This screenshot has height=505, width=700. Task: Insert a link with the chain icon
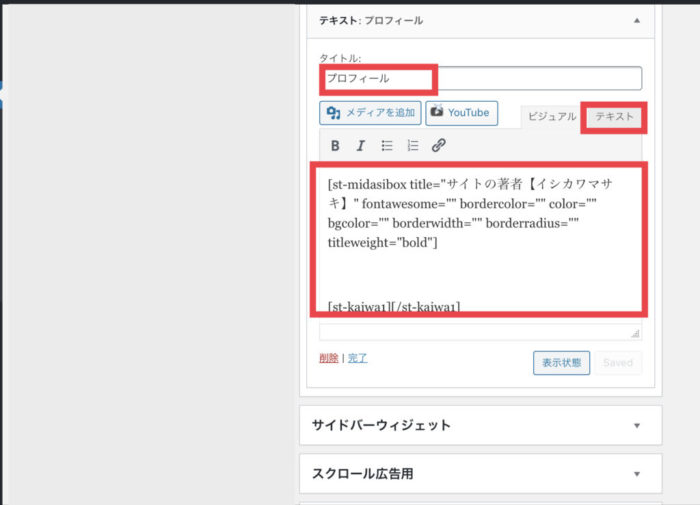(x=438, y=146)
